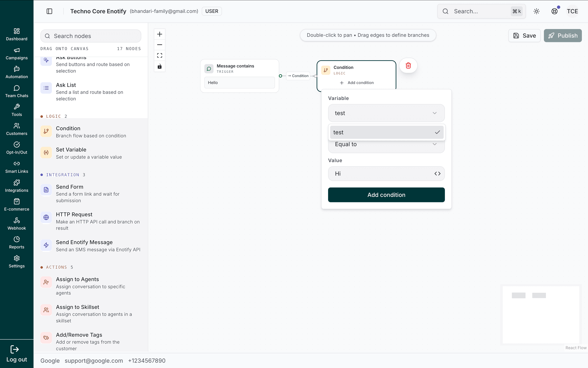Open Team Chats section
This screenshot has height=368, width=588.
(x=17, y=91)
